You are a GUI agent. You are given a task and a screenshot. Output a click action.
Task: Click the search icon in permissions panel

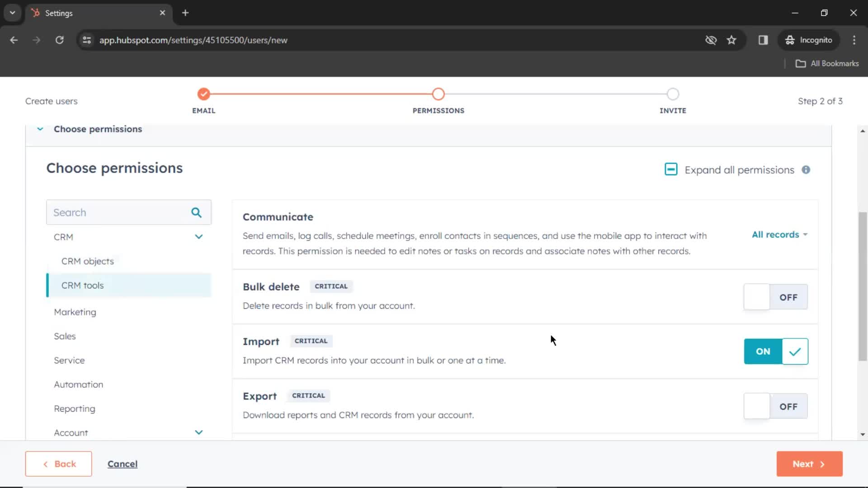point(197,213)
